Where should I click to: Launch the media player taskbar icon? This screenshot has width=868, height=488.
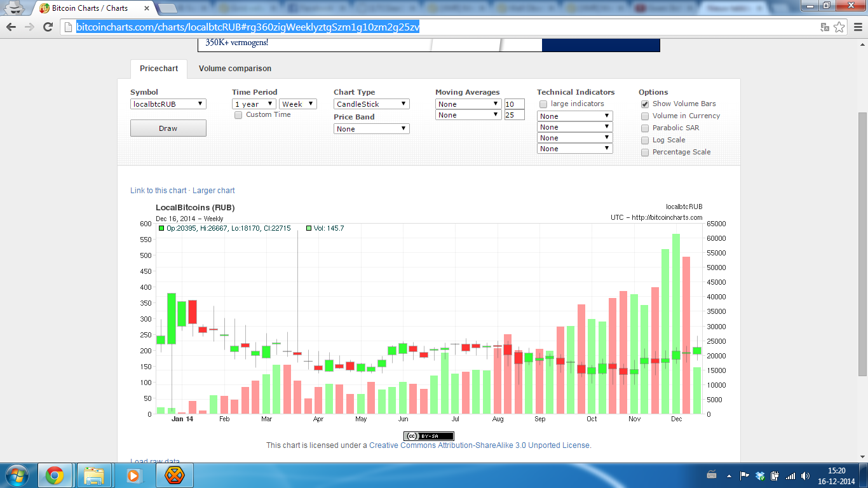point(133,475)
